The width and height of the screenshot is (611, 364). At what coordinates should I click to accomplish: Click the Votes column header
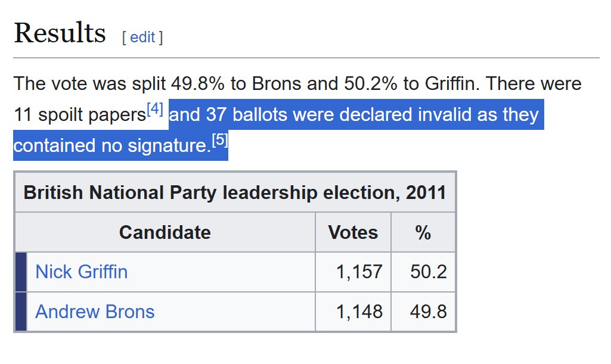tap(353, 232)
